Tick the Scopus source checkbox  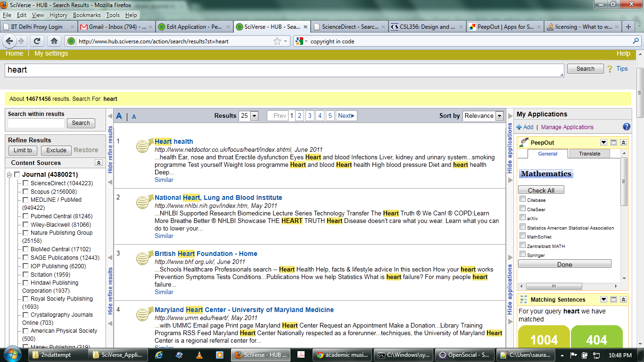[25, 192]
